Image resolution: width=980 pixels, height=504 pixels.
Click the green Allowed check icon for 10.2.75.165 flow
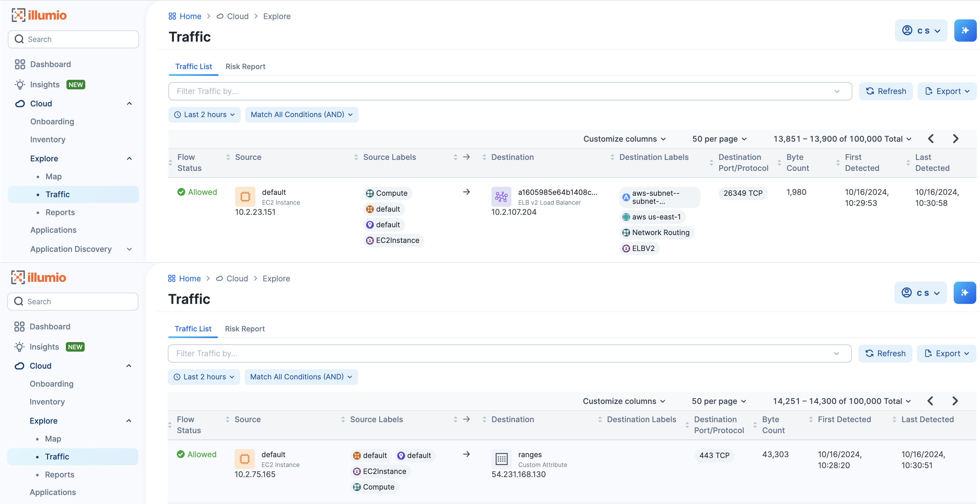point(181,454)
